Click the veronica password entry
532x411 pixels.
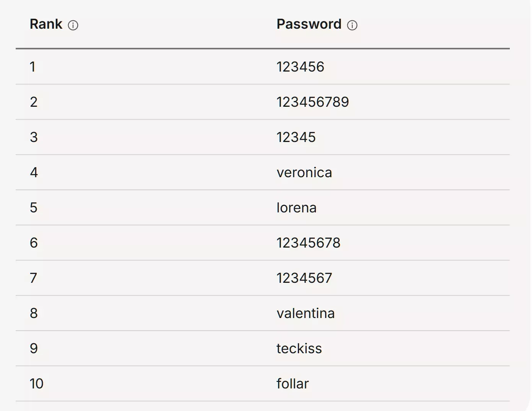click(x=304, y=173)
